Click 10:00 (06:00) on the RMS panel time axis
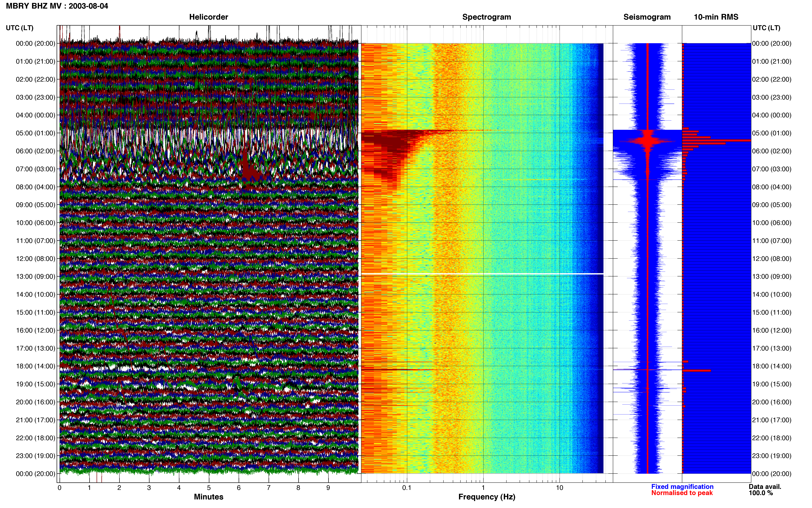 pyautogui.click(x=772, y=223)
